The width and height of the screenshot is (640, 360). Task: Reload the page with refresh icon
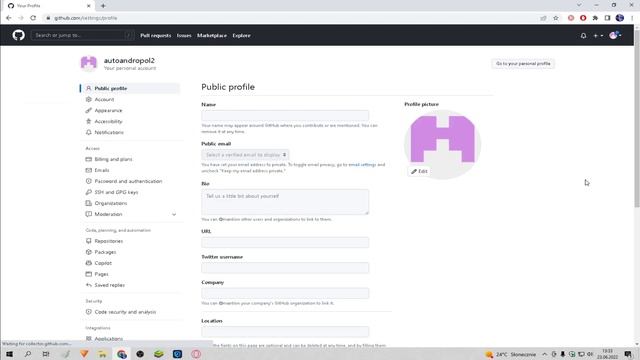pos(33,18)
